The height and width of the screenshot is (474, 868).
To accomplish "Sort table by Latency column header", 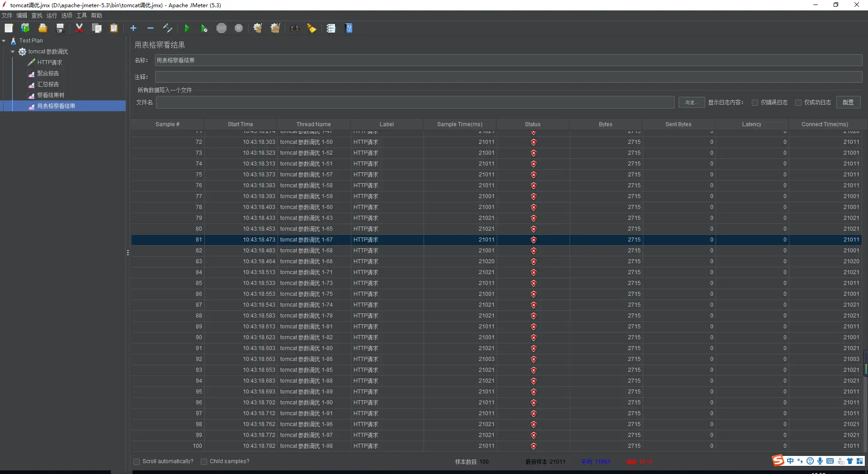I will [752, 124].
